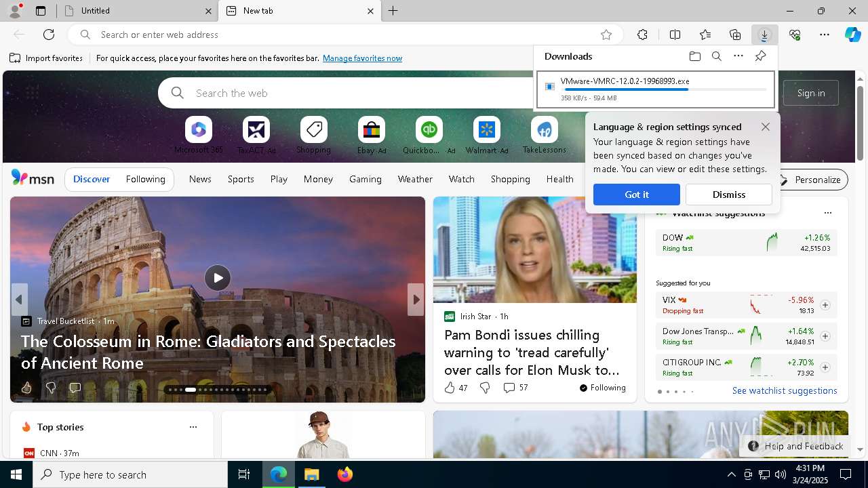Click Import favorites
Screen dimensions: 868x488
(x=46, y=58)
